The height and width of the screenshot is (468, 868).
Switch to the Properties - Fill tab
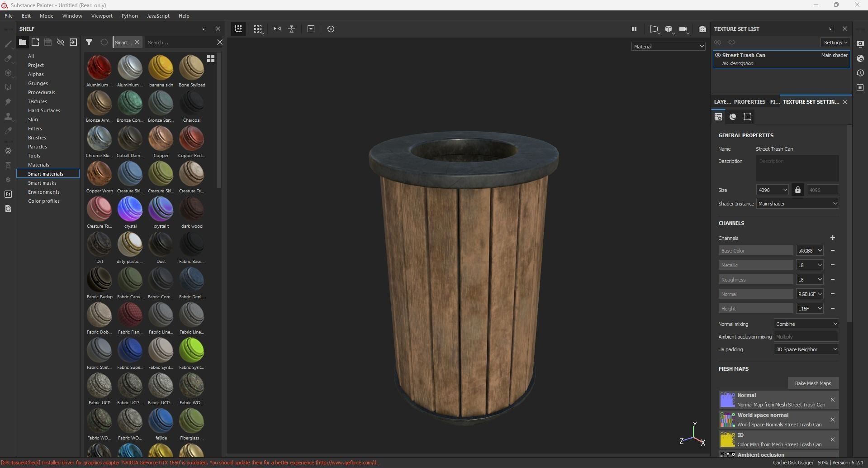[x=756, y=102]
